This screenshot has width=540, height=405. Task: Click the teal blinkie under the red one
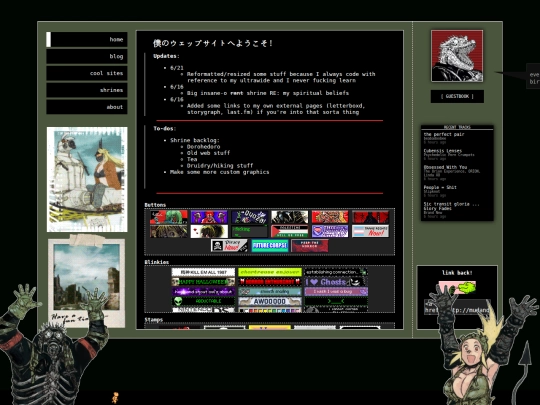[270, 291]
